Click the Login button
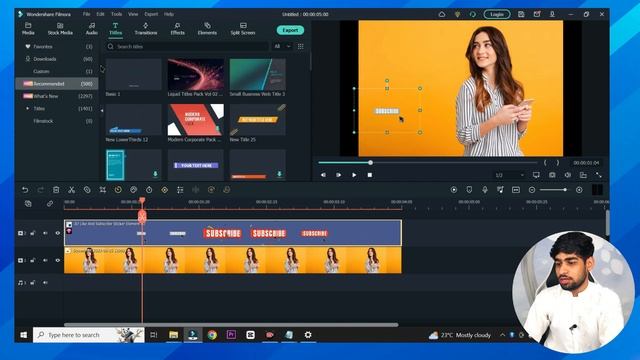Screen dimensions: 640x360 click(497, 14)
